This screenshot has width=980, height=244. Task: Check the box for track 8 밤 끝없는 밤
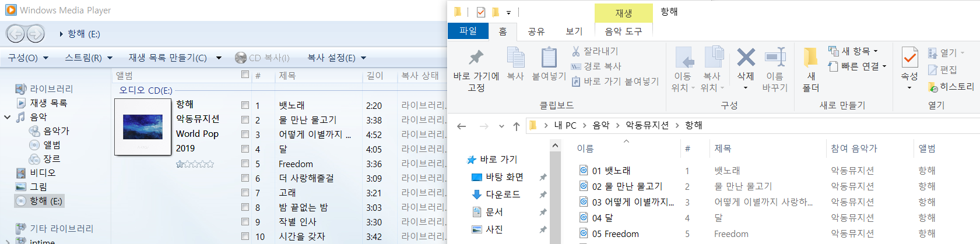pos(245,207)
